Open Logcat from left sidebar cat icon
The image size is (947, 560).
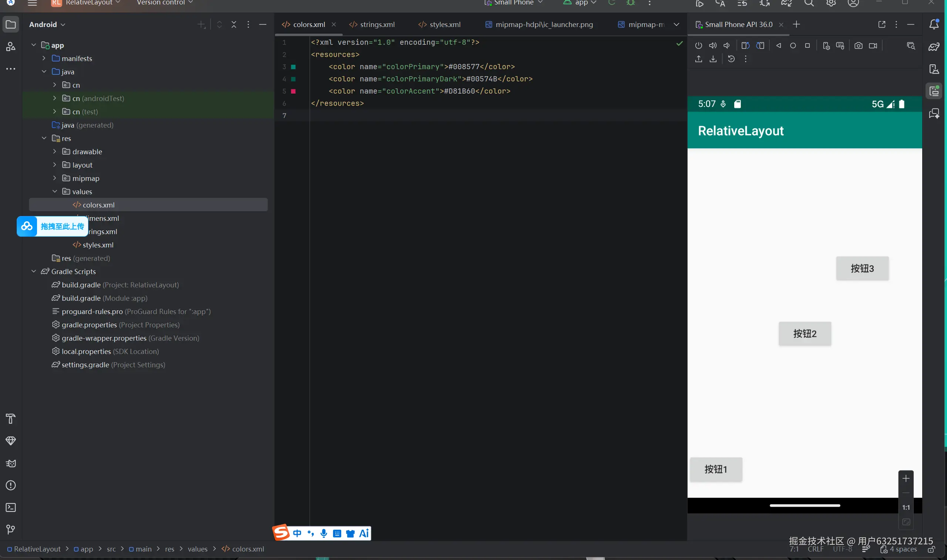coord(11,463)
